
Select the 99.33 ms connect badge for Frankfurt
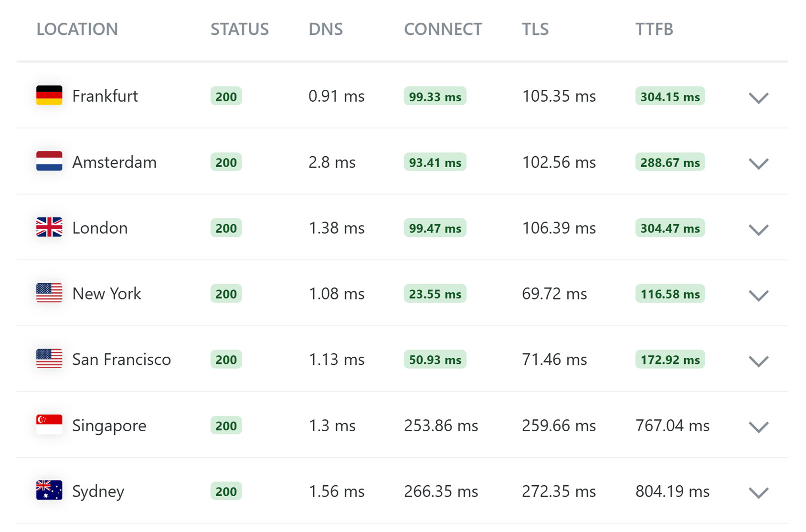tap(434, 96)
